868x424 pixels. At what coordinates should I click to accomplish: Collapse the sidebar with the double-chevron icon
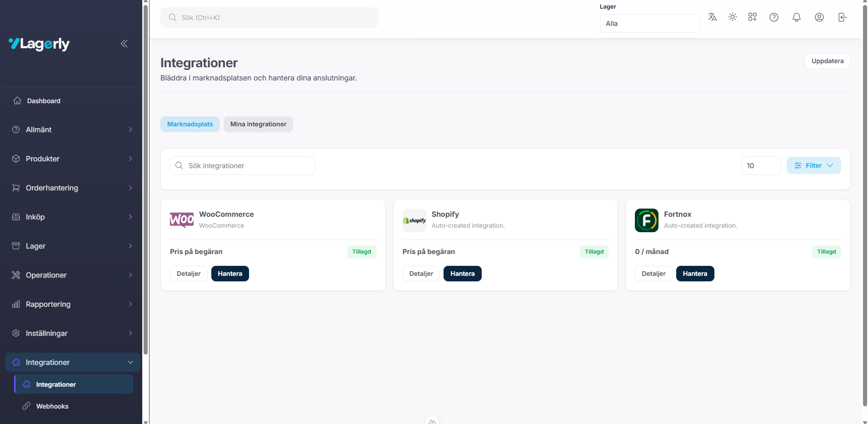point(124,43)
